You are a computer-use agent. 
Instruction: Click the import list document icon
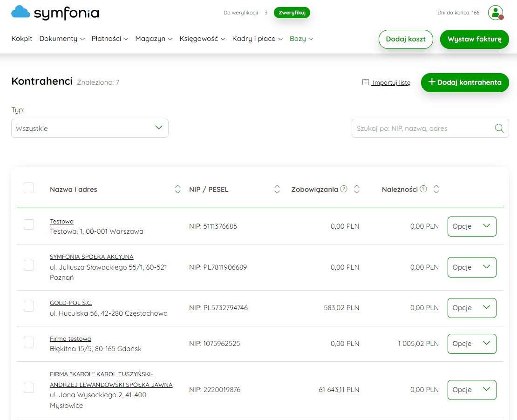(x=365, y=82)
